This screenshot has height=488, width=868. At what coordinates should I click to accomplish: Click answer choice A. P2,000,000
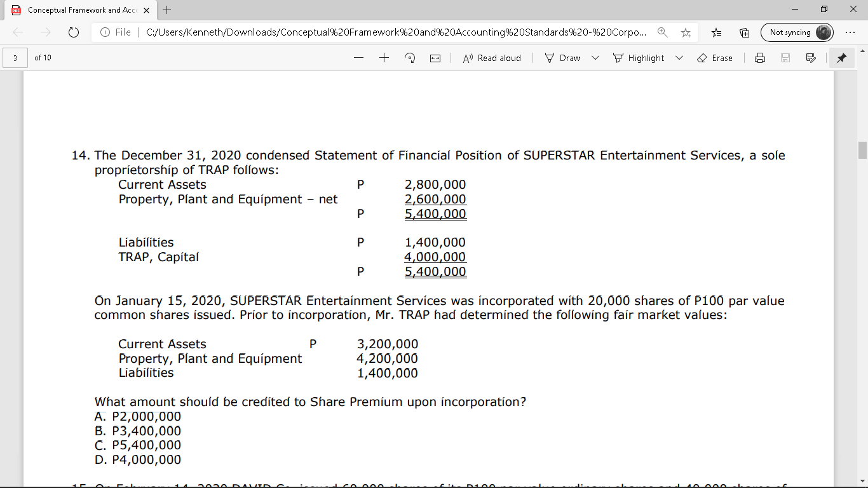click(138, 417)
